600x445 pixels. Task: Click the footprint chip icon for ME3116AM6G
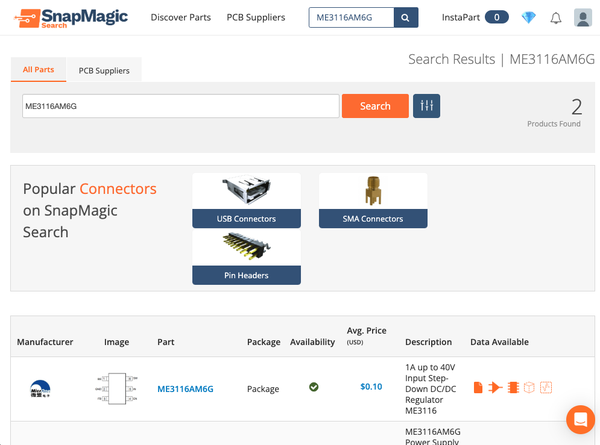513,387
